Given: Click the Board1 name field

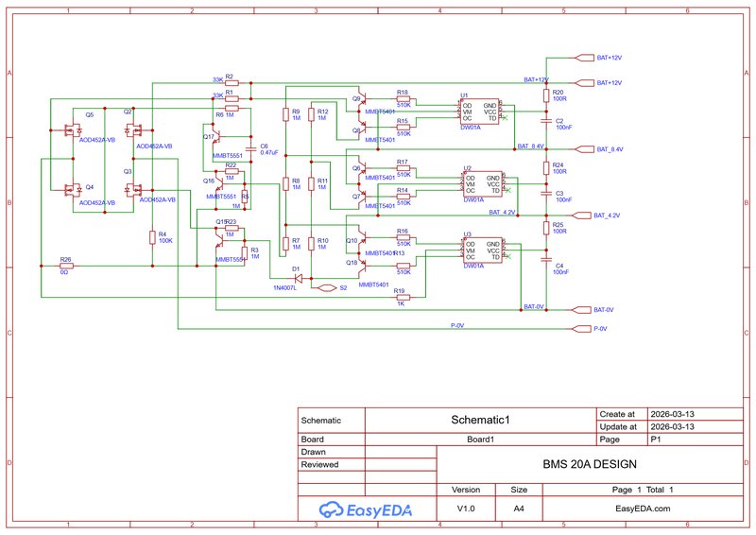Looking at the screenshot, I should [481, 440].
